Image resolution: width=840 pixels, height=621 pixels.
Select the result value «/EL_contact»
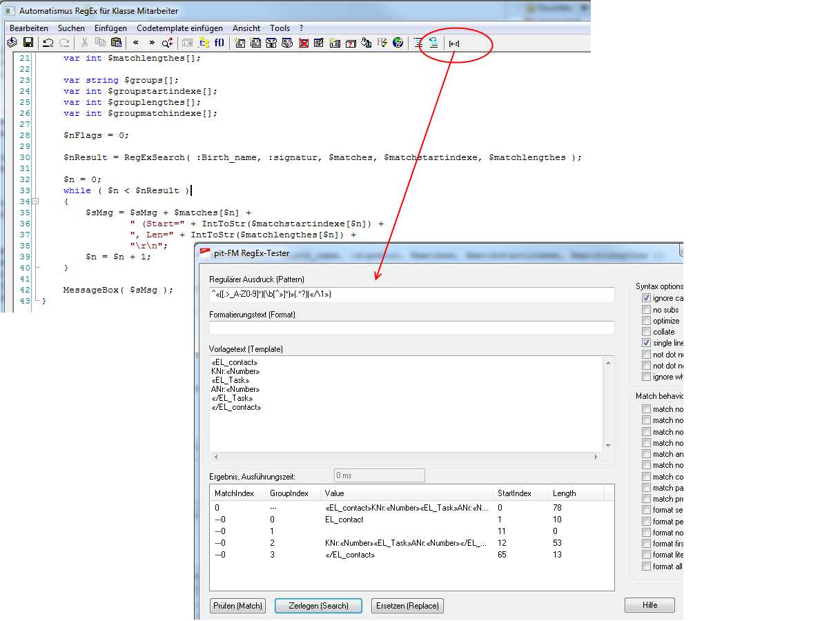[350, 554]
